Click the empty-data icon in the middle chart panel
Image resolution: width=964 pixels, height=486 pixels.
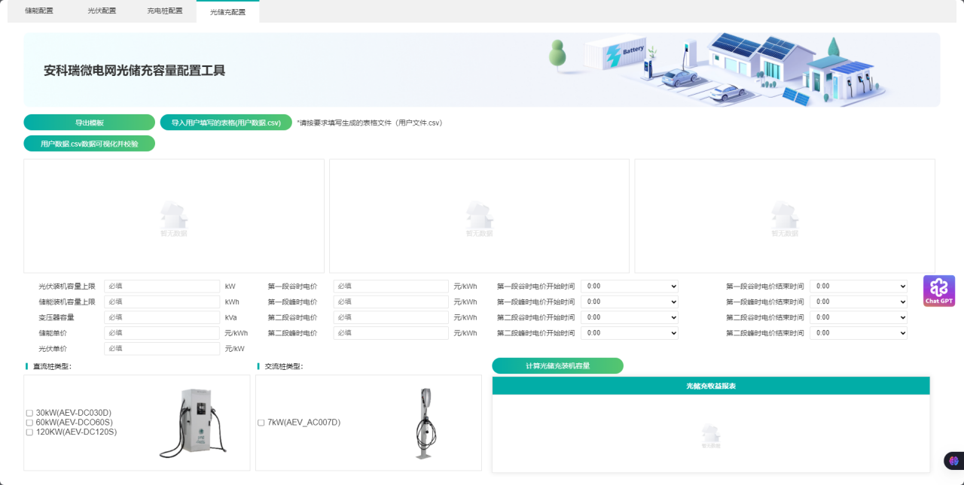pyautogui.click(x=480, y=217)
